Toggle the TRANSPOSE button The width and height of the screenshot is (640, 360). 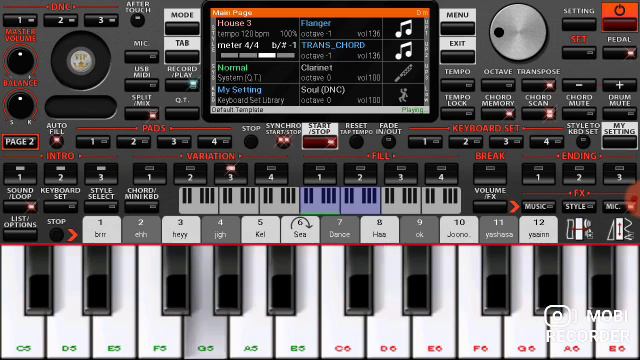click(x=538, y=85)
